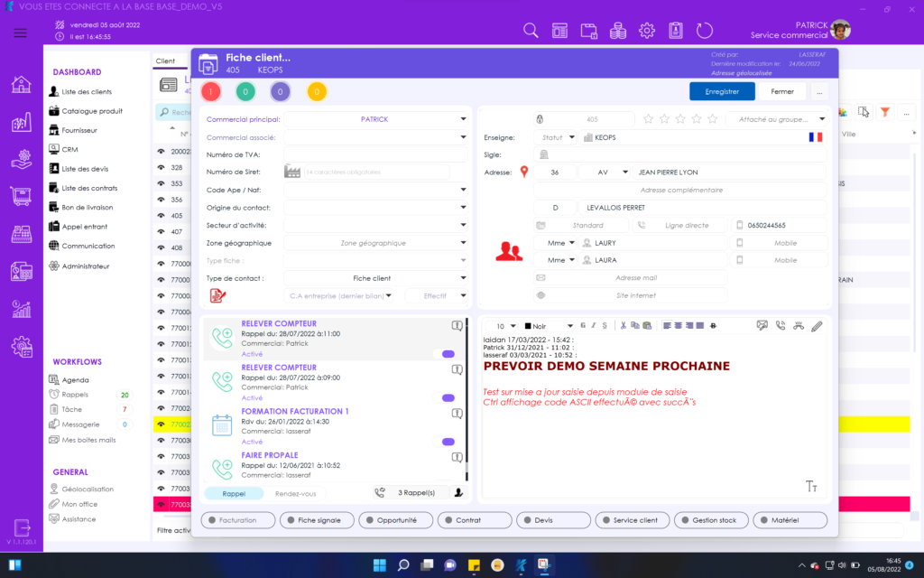Open the hamburger menu in the top bar
Screen dimensions: 924x578
(x=20, y=33)
